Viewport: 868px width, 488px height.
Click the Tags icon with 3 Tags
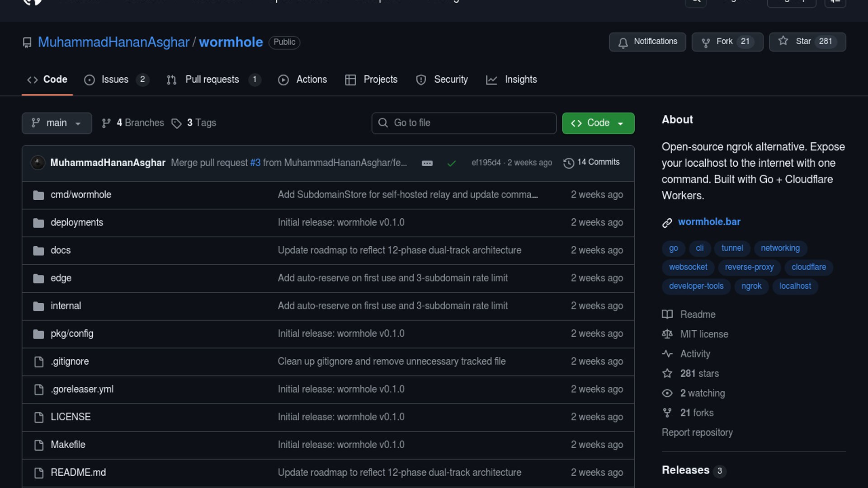[x=176, y=123]
